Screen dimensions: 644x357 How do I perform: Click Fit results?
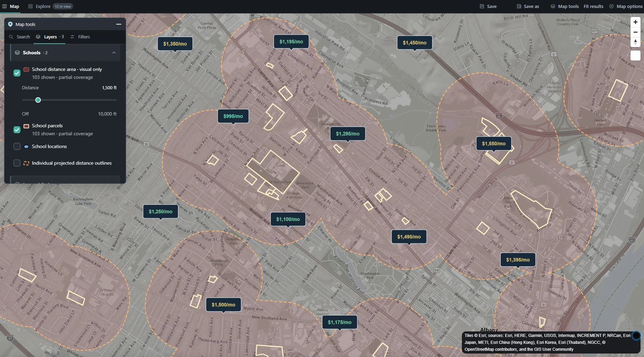593,6
